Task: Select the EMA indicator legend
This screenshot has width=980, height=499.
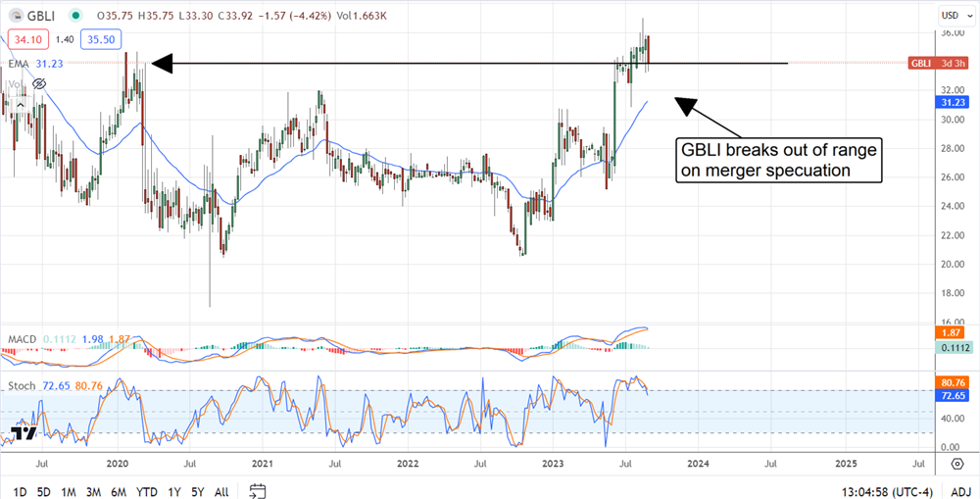Action: (18, 64)
